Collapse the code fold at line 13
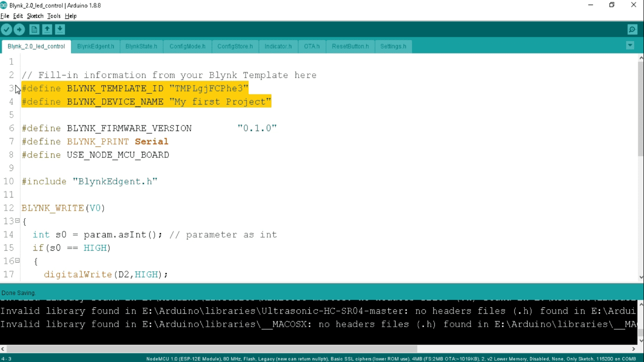Screen dimensions: 644x362 coord(17,221)
